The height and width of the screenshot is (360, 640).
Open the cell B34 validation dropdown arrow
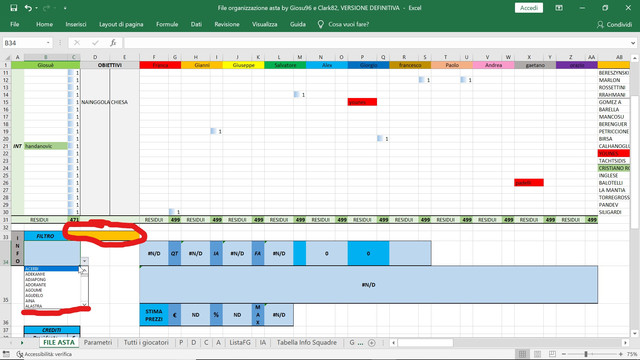tap(84, 261)
